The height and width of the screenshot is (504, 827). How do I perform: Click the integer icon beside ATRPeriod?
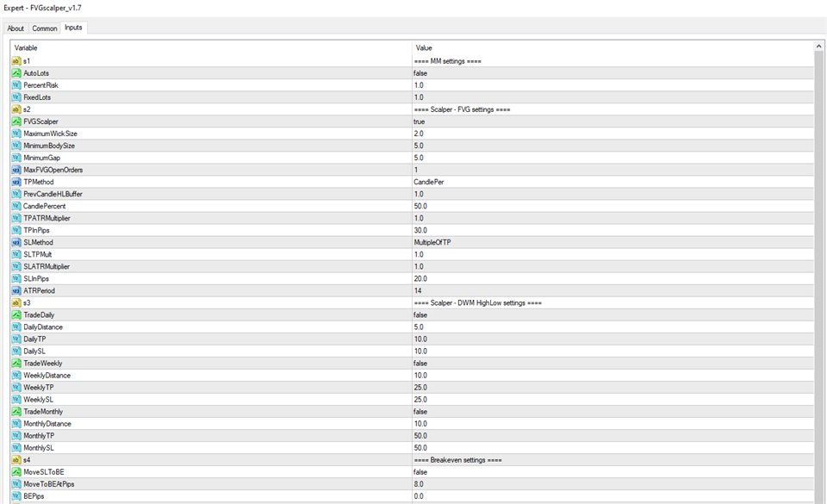point(16,291)
